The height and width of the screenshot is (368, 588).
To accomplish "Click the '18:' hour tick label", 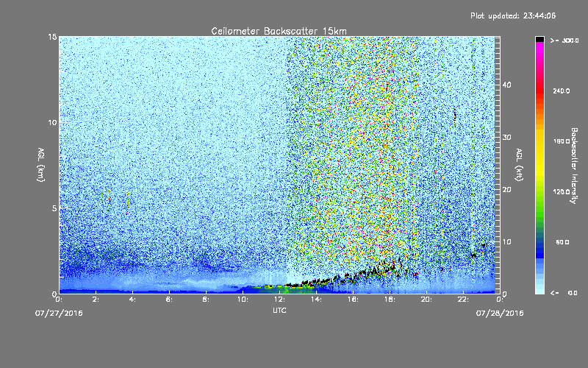I will [390, 300].
